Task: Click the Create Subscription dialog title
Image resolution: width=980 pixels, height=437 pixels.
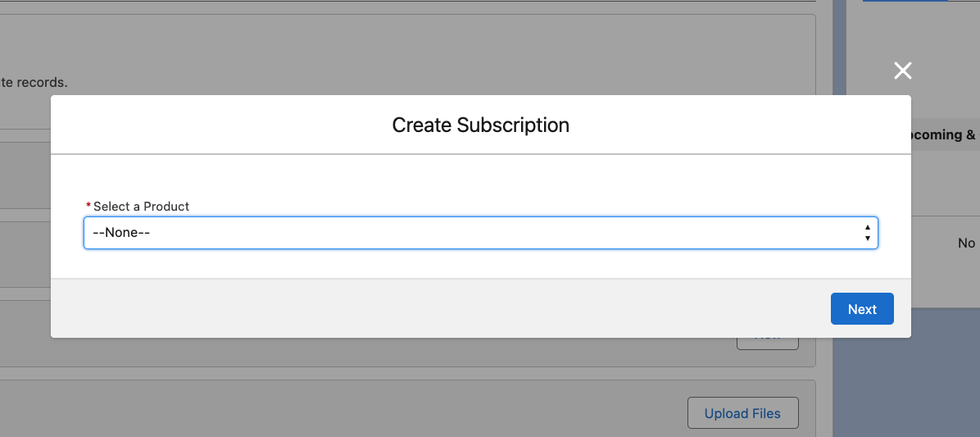Action: pyautogui.click(x=480, y=125)
